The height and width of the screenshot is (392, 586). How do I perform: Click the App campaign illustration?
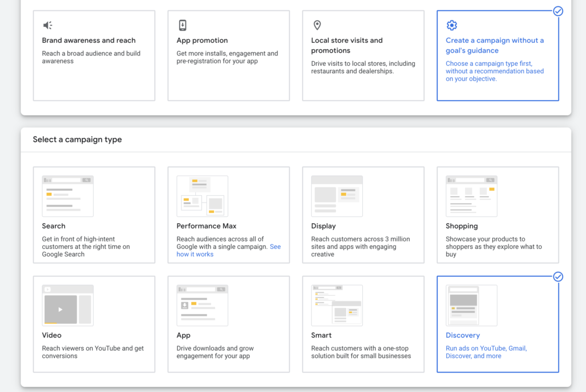202,306
